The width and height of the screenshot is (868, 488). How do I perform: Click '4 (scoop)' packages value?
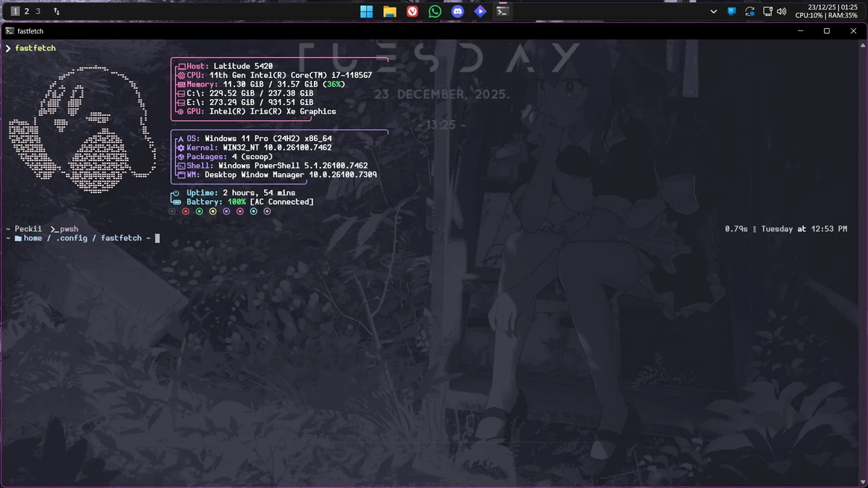coord(252,157)
